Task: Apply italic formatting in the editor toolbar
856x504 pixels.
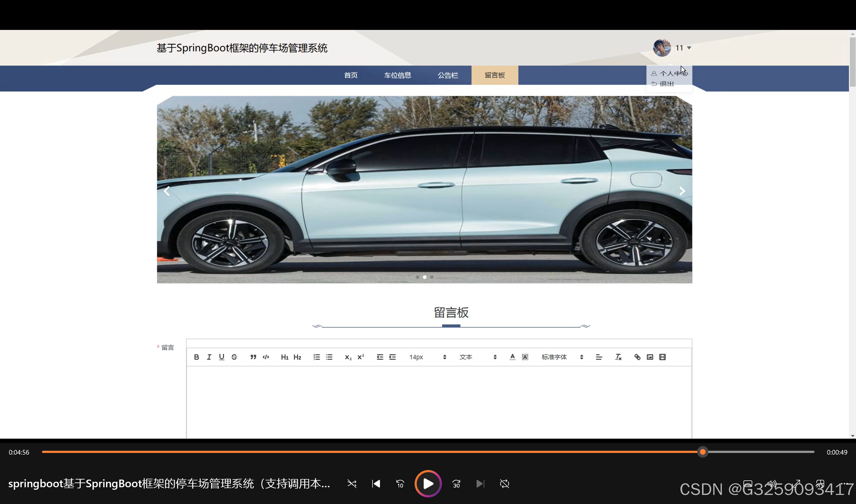Action: 209,357
